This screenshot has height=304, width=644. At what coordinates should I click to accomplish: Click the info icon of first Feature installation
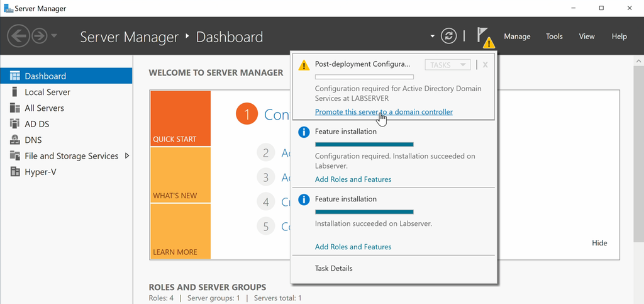pos(304,132)
